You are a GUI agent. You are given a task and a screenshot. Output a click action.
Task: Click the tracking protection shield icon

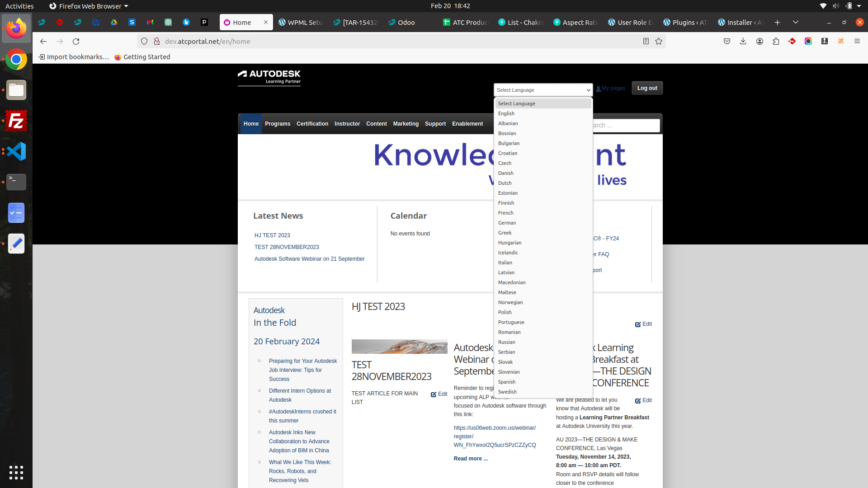144,41
